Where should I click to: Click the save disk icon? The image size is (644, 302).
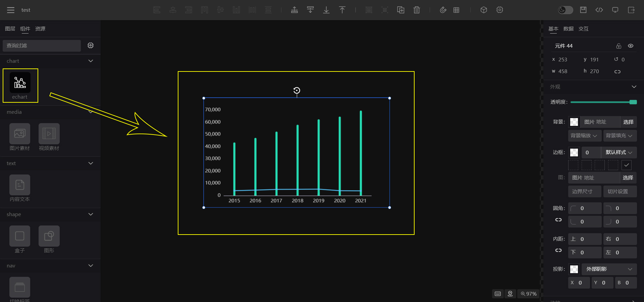(x=583, y=10)
